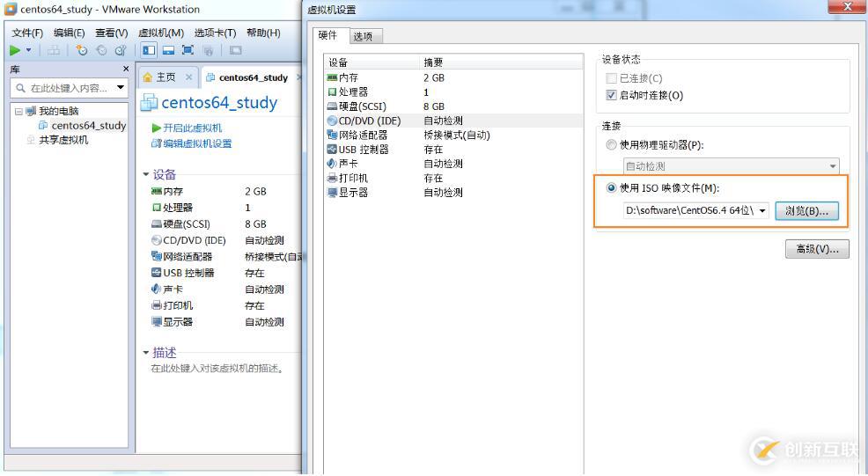Click the revert to snapshot icon
Screen dimensions: 868x476
pos(101,50)
